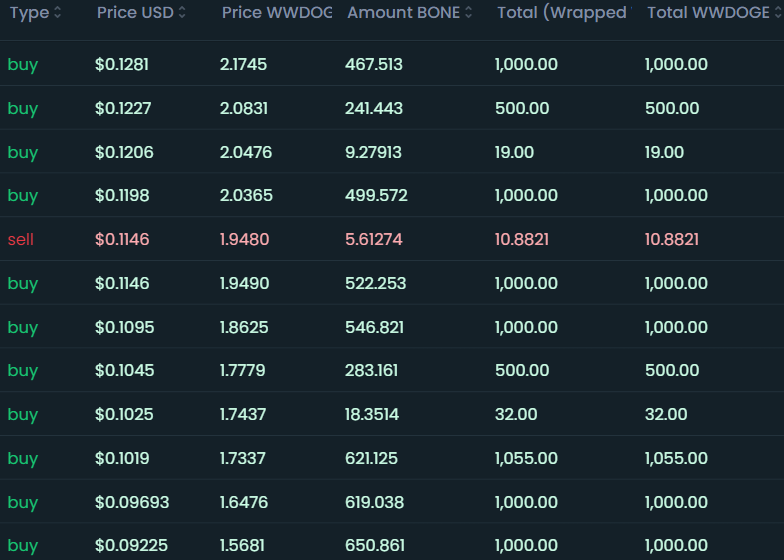Select the 621.125 BONE amount
This screenshot has width=784, height=560.
pos(372,458)
